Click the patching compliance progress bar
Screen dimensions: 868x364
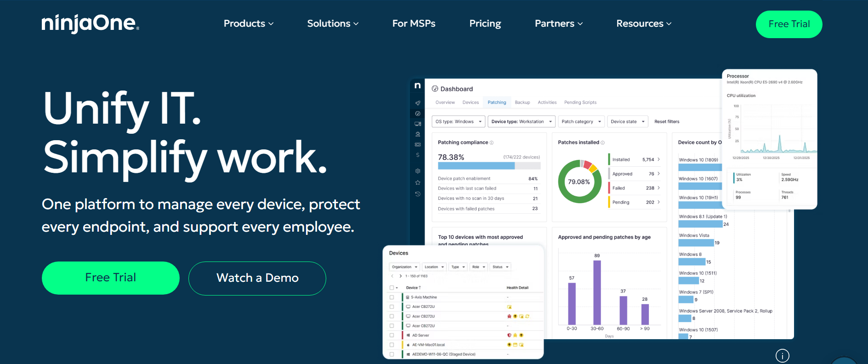point(489,166)
